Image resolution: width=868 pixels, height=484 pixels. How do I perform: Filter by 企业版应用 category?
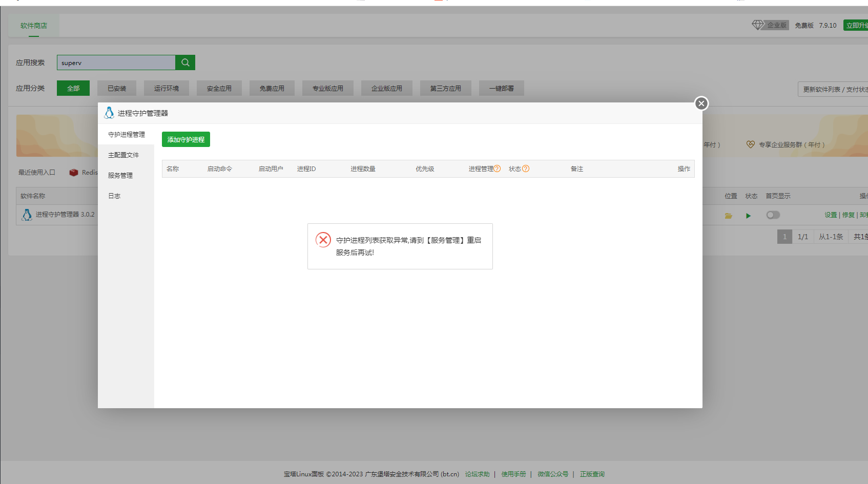[387, 88]
